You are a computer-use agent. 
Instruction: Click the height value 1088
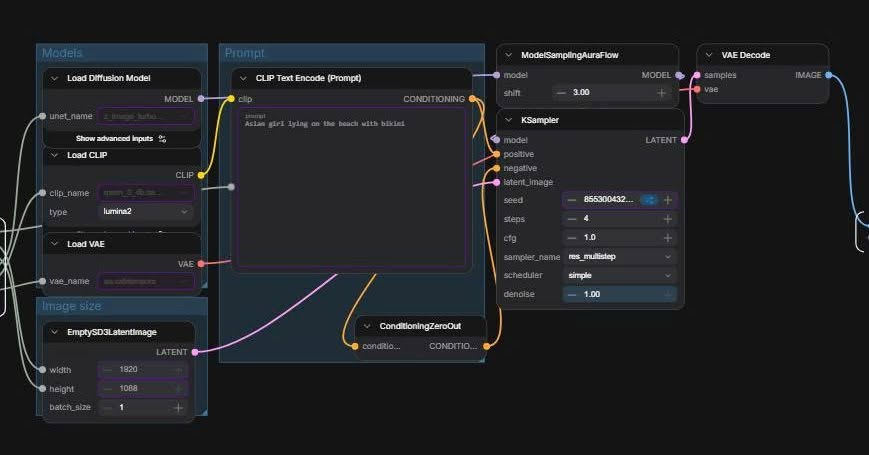[x=128, y=388]
